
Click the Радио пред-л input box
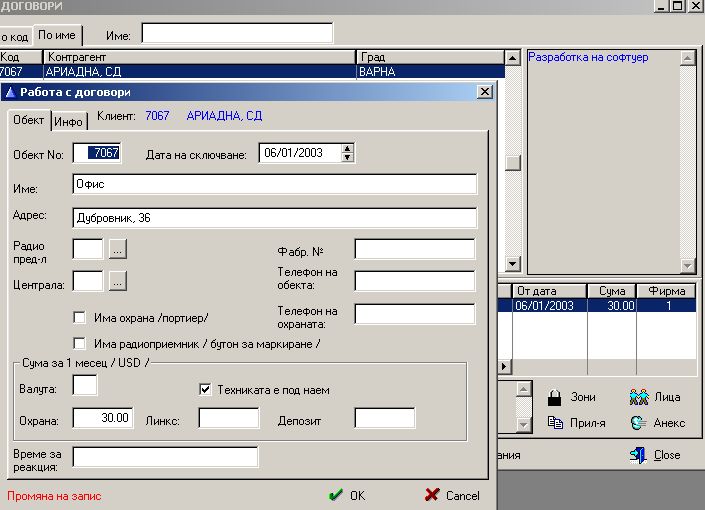pyautogui.click(x=88, y=249)
